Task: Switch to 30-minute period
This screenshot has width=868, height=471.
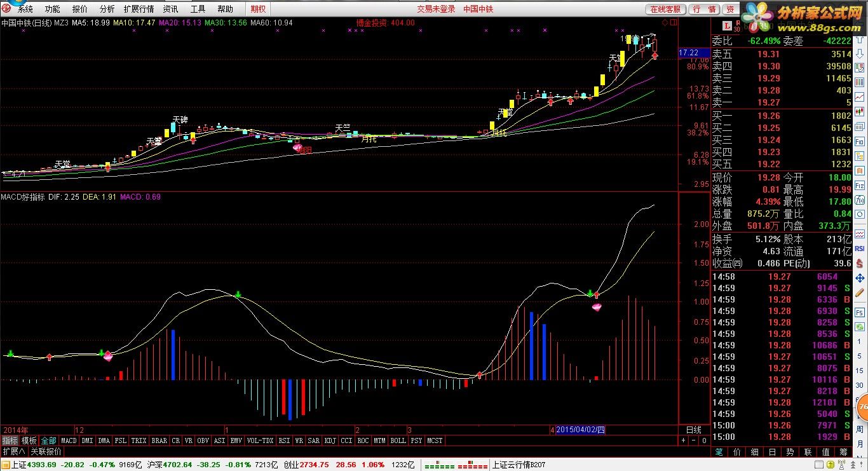Action: point(860,385)
